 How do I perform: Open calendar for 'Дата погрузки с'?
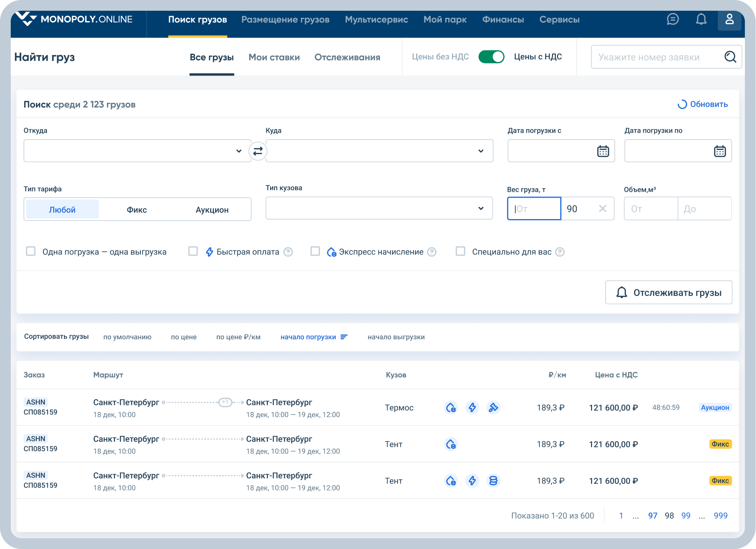603,151
